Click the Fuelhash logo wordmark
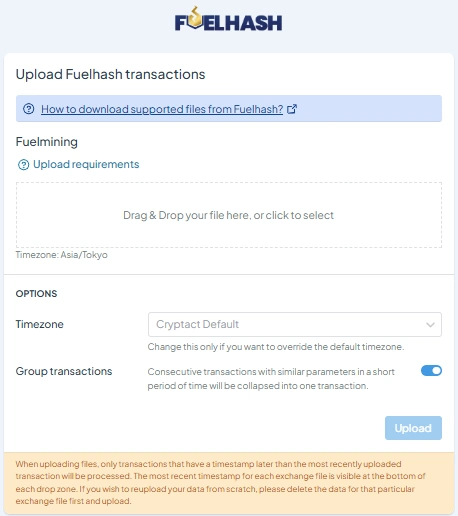 pyautogui.click(x=229, y=19)
